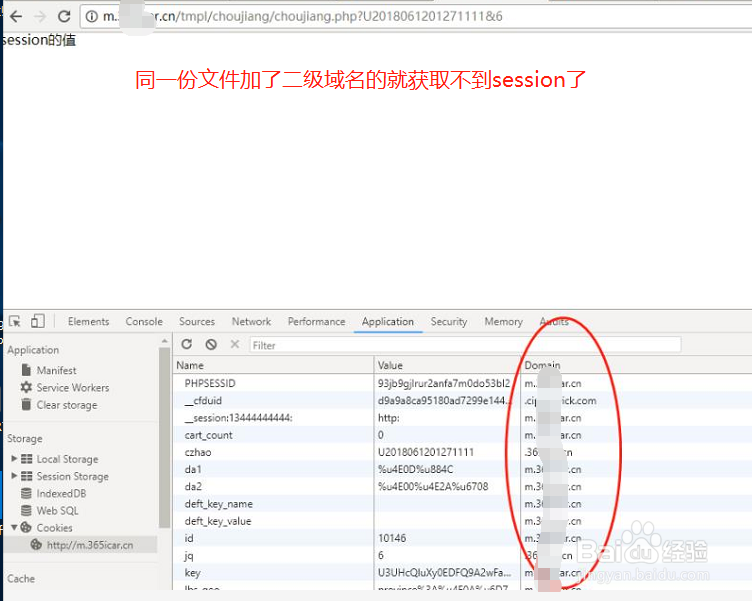View site info icon in the address bar
This screenshot has height=601, width=752.
point(92,16)
